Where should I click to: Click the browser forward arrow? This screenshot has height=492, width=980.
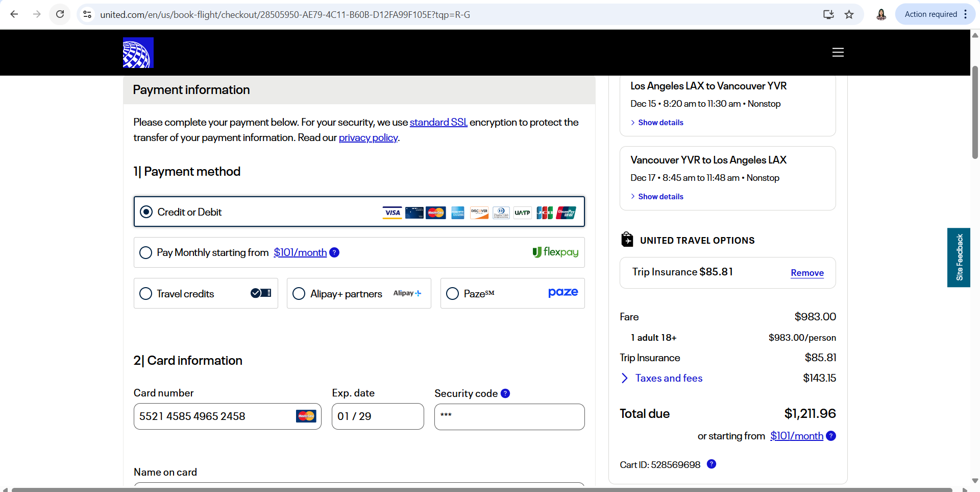point(37,14)
